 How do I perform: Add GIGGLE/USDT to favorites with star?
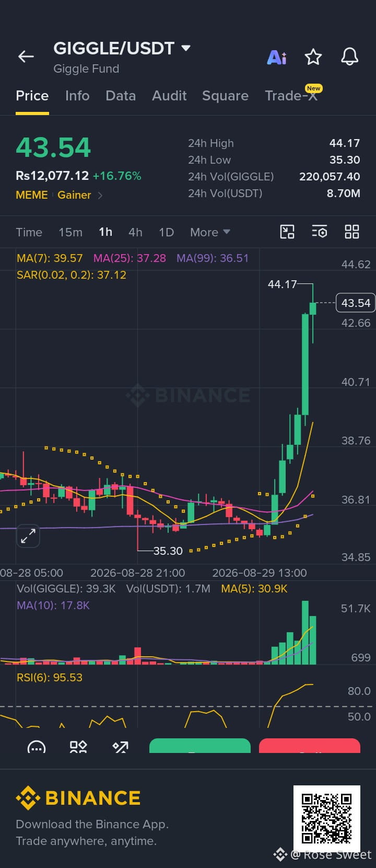point(313,56)
